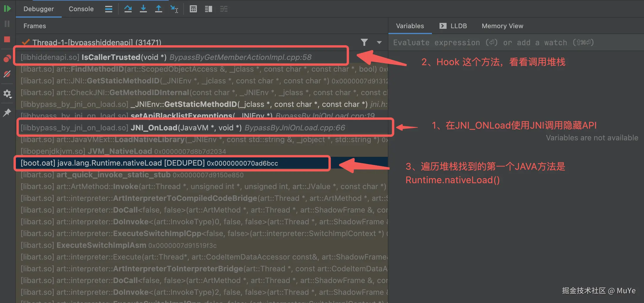644x303 pixels.
Task: Pause the debugged program
Action: (7, 23)
